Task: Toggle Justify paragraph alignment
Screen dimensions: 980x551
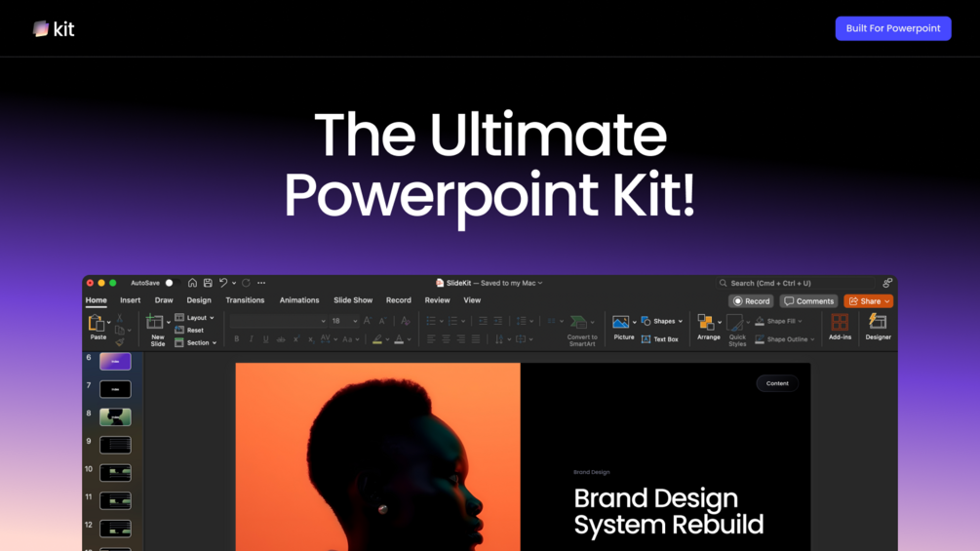Action: tap(476, 339)
